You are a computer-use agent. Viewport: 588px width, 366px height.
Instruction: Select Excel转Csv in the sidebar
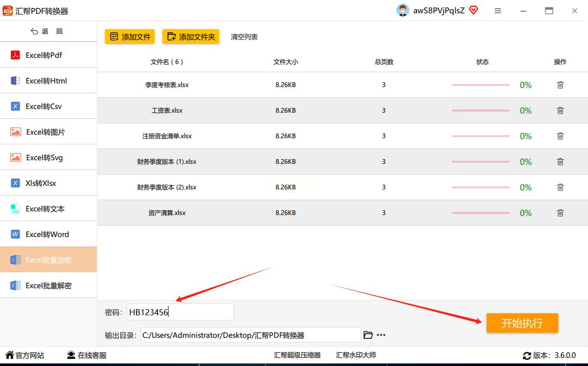(48, 106)
